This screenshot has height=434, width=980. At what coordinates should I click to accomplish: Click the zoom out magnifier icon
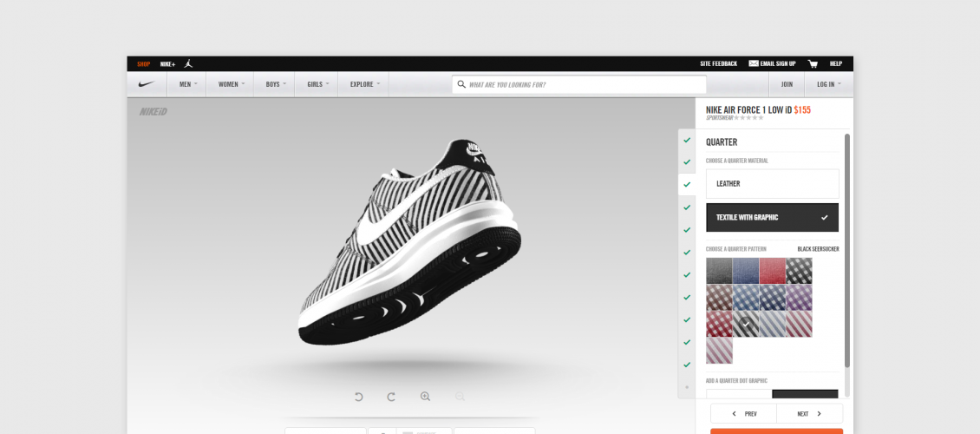click(460, 397)
